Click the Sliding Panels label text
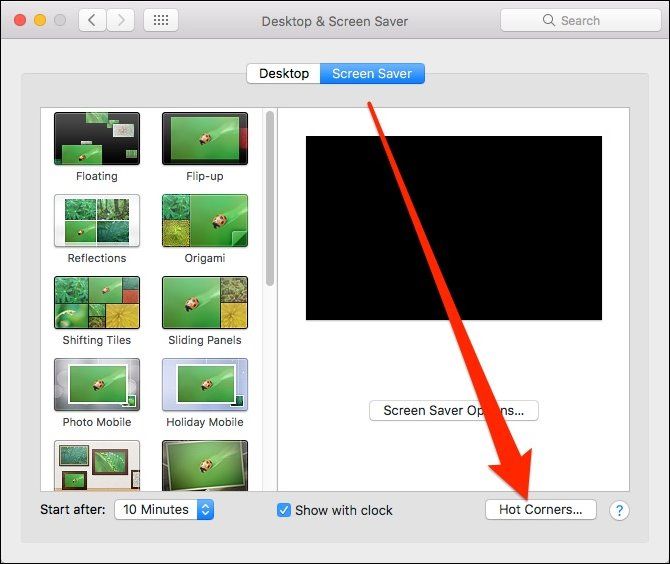 pos(205,340)
